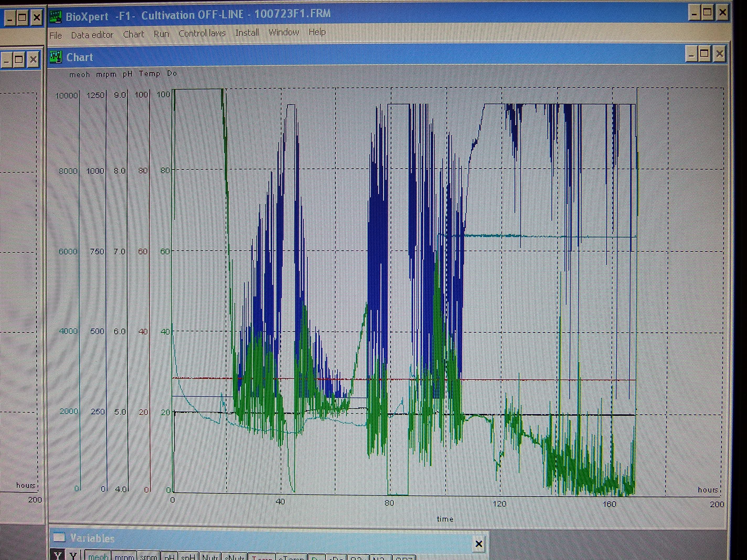Screen dimensions: 747x560
Task: Close the Variables panel
Action: (x=478, y=543)
